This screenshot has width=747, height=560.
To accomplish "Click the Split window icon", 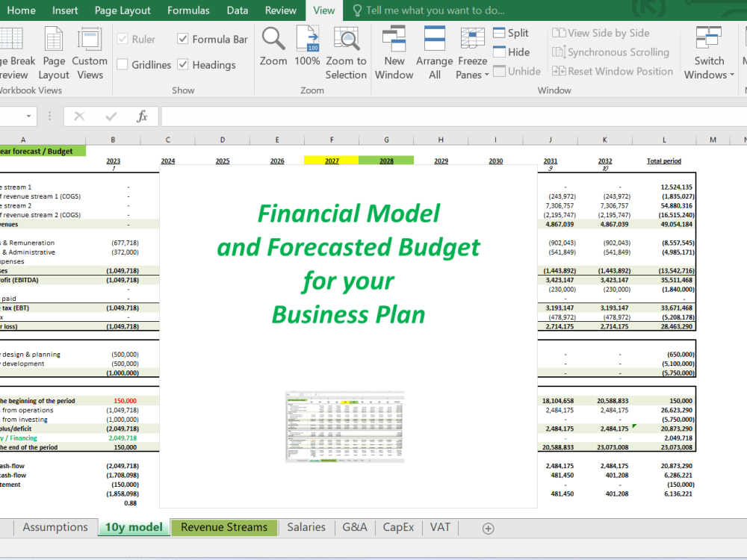I will (x=510, y=33).
